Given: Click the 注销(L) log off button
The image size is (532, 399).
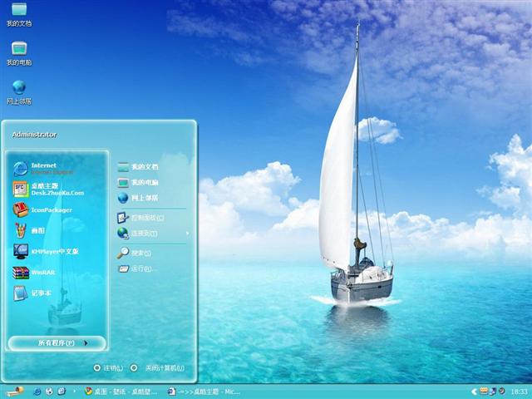Looking at the screenshot, I should (108, 367).
